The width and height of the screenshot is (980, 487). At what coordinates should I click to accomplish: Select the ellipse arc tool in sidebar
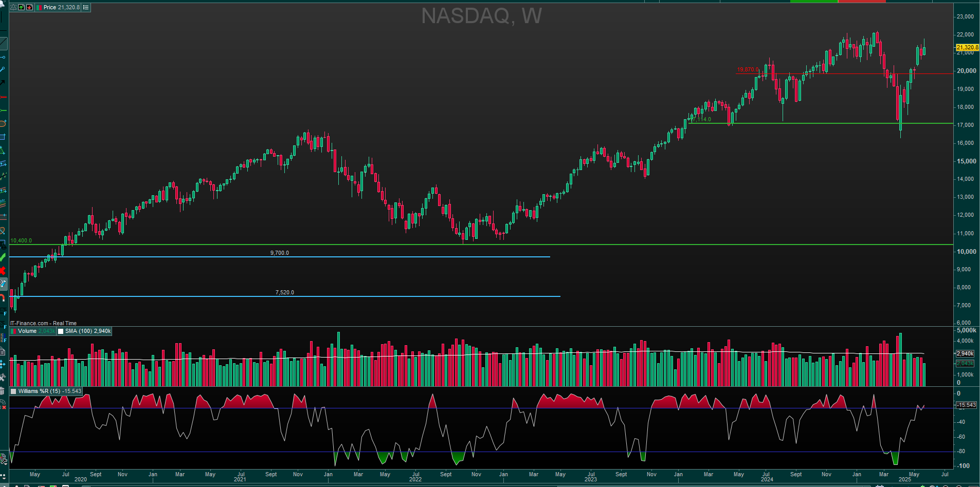[3, 231]
